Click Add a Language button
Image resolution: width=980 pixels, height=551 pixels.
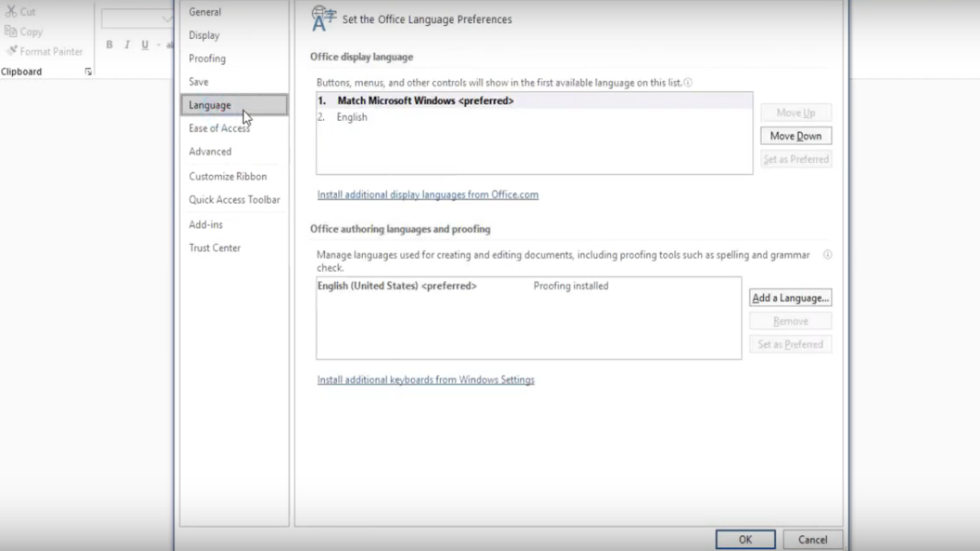pyautogui.click(x=791, y=298)
